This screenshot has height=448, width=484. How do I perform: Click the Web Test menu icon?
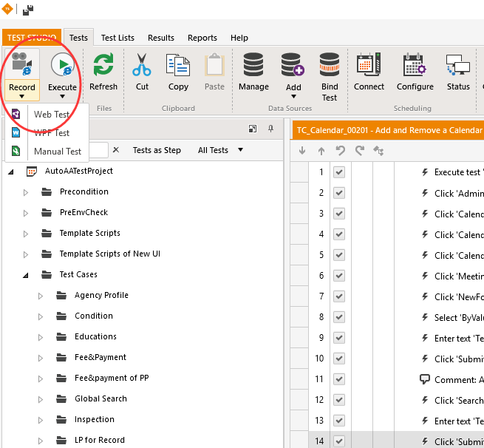(x=16, y=114)
